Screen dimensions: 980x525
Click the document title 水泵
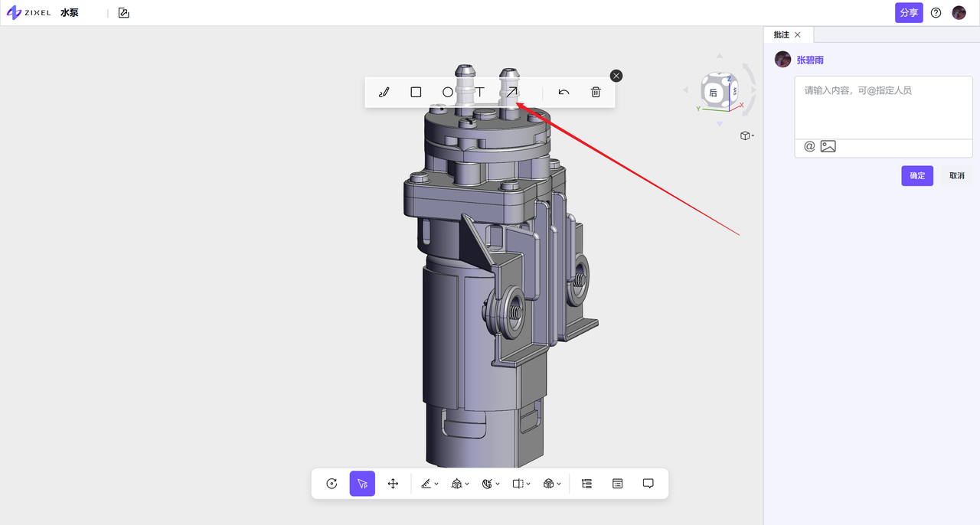tap(70, 13)
